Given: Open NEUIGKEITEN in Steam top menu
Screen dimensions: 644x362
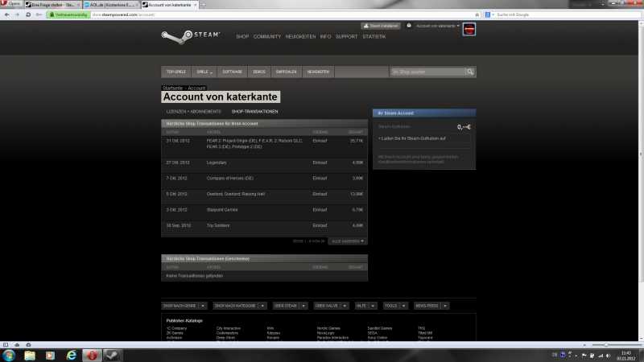Looking at the screenshot, I should 300,36.
